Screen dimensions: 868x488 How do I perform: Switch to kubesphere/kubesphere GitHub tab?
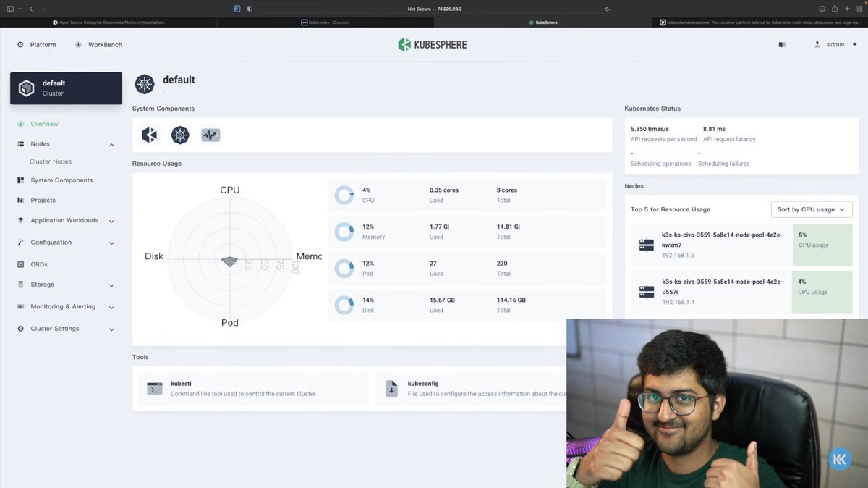759,22
